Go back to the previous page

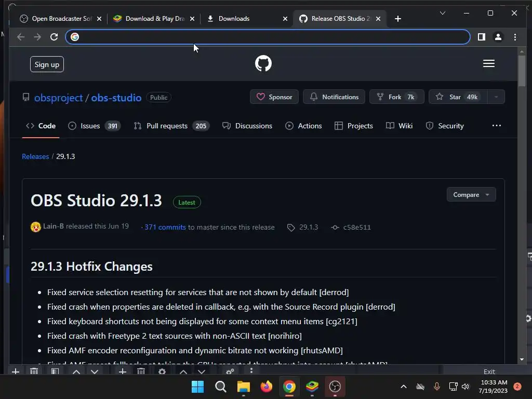pyautogui.click(x=21, y=37)
